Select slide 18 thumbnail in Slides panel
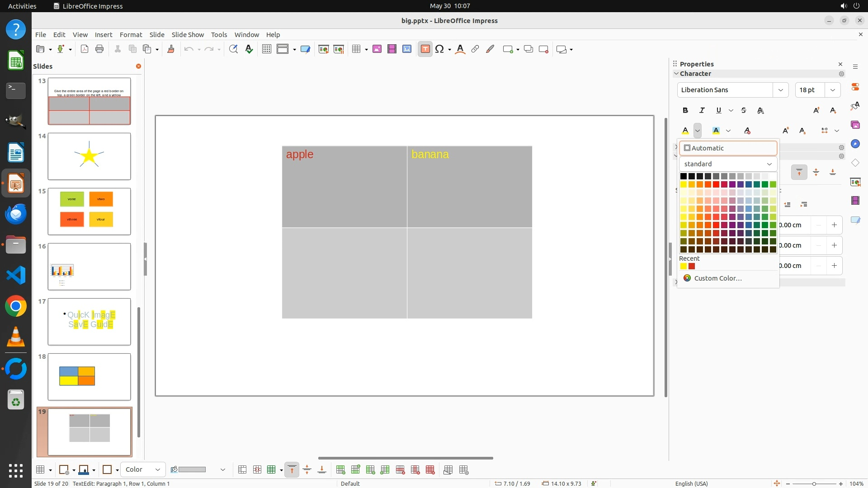Image resolution: width=868 pixels, height=488 pixels. coord(89,376)
